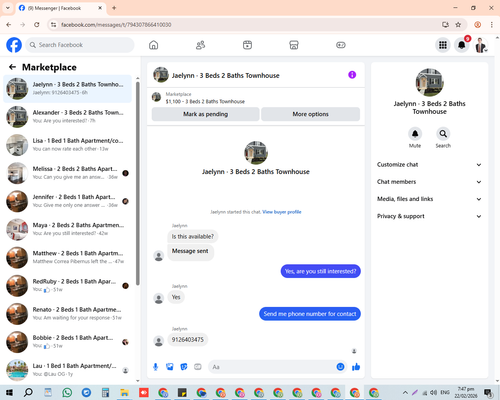This screenshot has width=500, height=400.
Task: Click the 'Is this available?' message
Action: pos(193,236)
